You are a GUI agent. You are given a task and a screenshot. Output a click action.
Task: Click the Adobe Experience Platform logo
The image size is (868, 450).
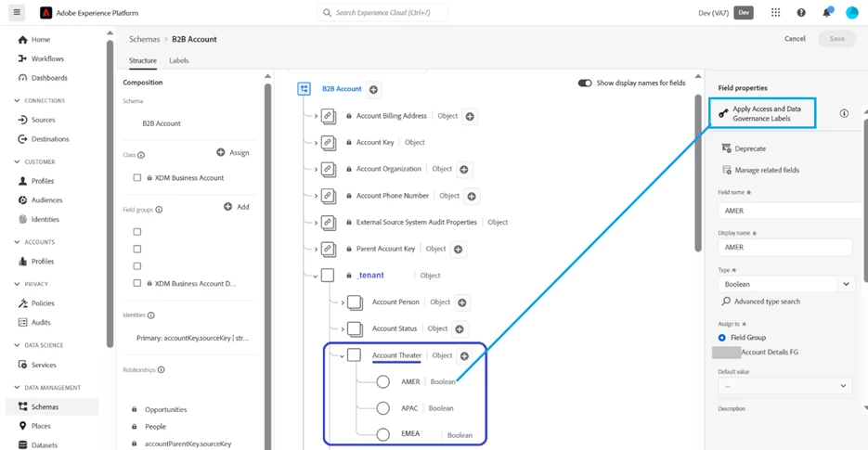pyautogui.click(x=45, y=13)
